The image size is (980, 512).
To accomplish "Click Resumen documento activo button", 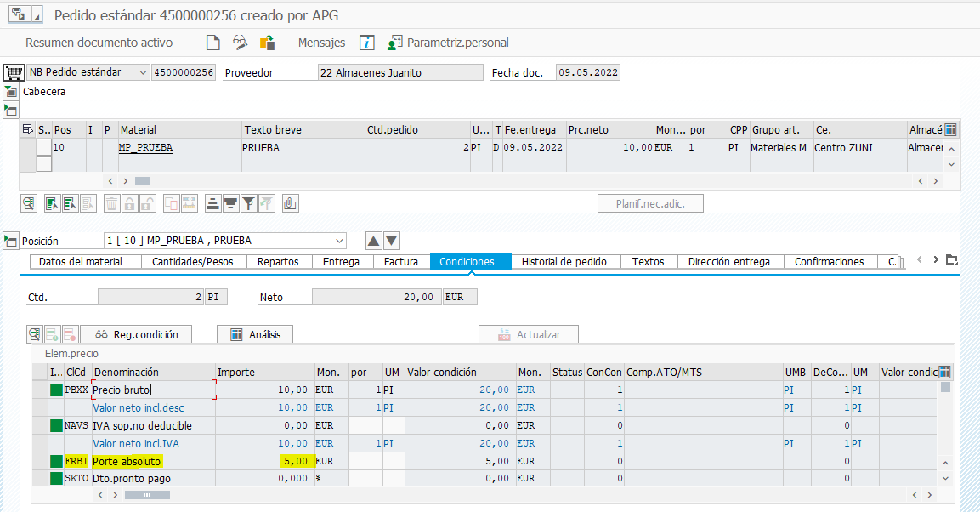I will coord(99,43).
